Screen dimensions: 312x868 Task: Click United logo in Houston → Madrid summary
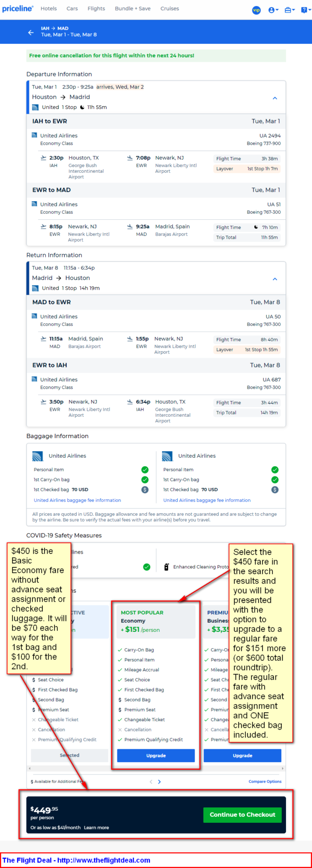(35, 107)
